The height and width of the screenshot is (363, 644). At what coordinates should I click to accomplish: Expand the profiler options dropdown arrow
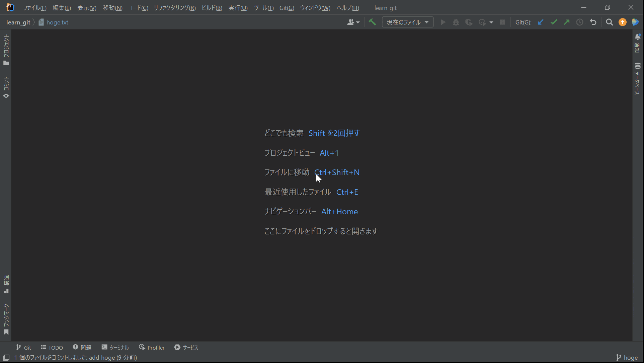click(492, 22)
